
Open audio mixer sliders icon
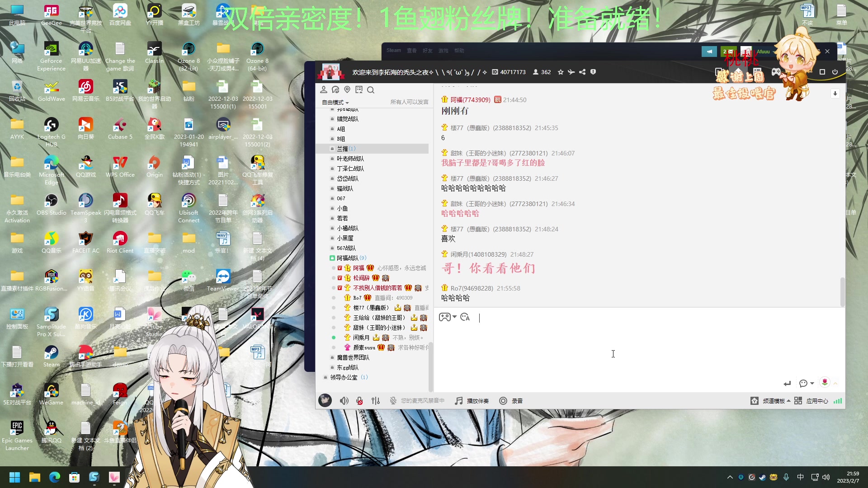[376, 401]
